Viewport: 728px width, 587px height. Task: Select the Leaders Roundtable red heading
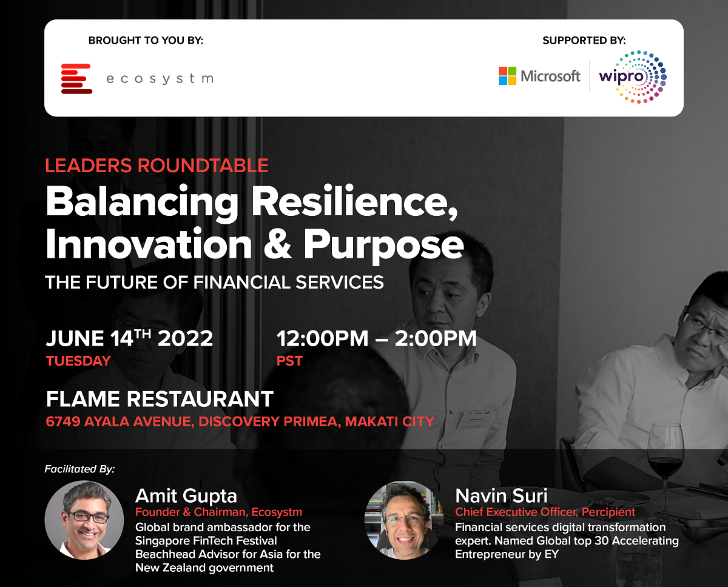[157, 165]
